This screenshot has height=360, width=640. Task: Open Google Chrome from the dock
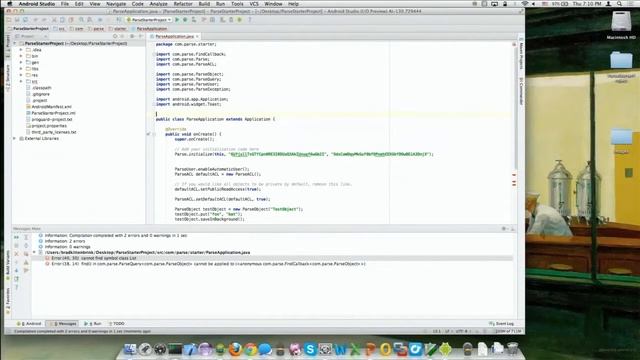click(250, 349)
